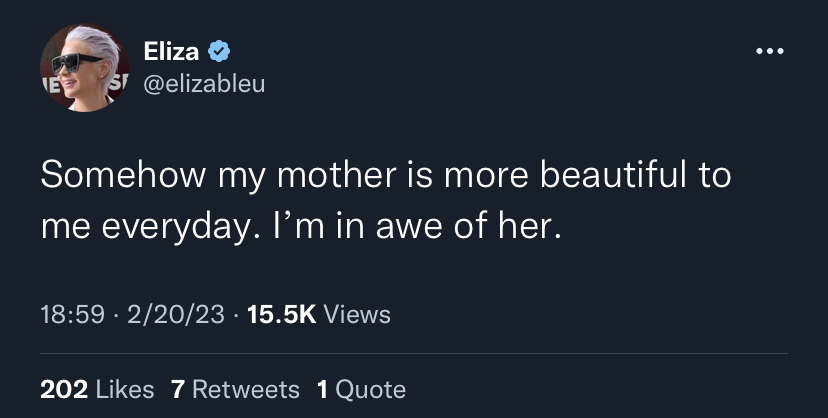828x418 pixels.
Task: Click the sentence "I'm in awe of her."
Action: click(417, 227)
